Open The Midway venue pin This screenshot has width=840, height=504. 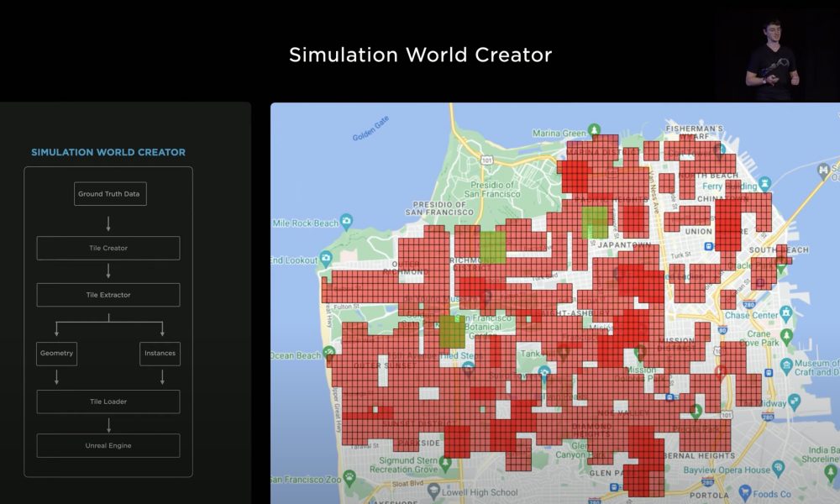[794, 401]
